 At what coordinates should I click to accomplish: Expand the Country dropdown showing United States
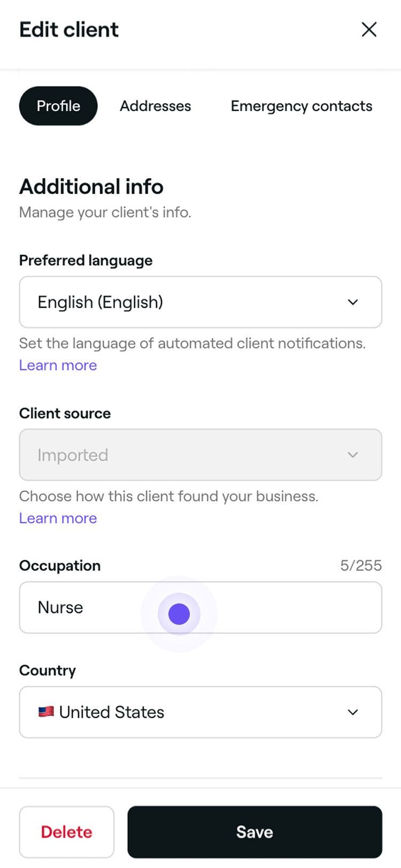200,712
